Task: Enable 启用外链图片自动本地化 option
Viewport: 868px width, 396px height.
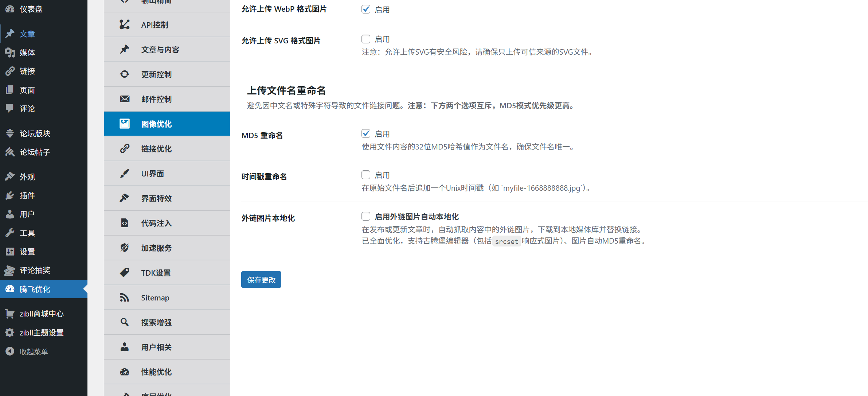Action: [x=365, y=216]
